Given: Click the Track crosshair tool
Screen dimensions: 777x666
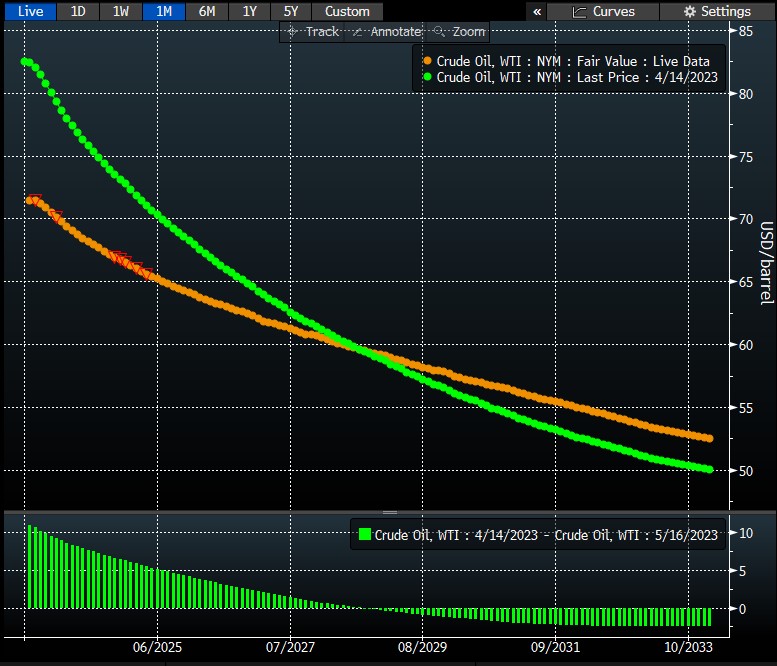Looking at the screenshot, I should (313, 32).
